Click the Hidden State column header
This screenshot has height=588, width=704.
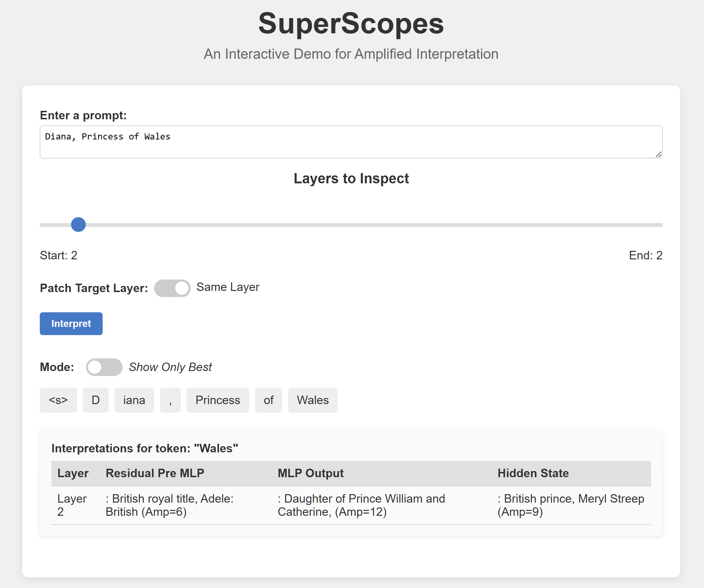533,473
